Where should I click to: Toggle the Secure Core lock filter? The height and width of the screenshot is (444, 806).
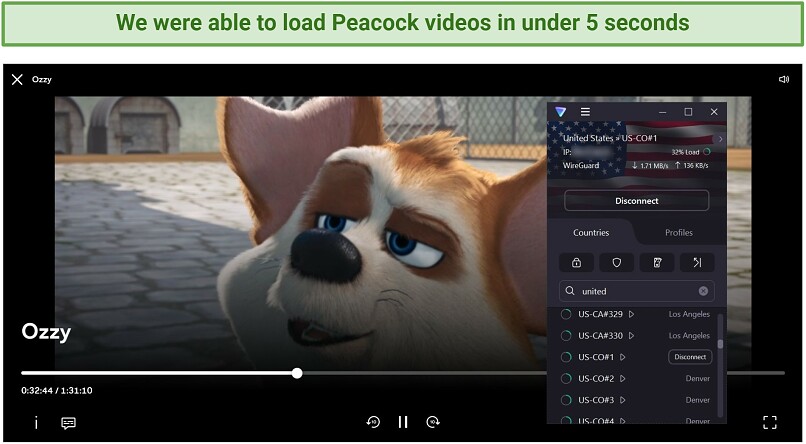coord(576,262)
